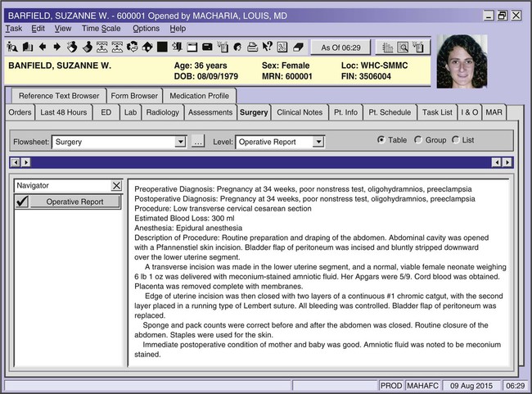Click the printer icon in toolbar
The height and width of the screenshot is (394, 532).
pyautogui.click(x=252, y=47)
